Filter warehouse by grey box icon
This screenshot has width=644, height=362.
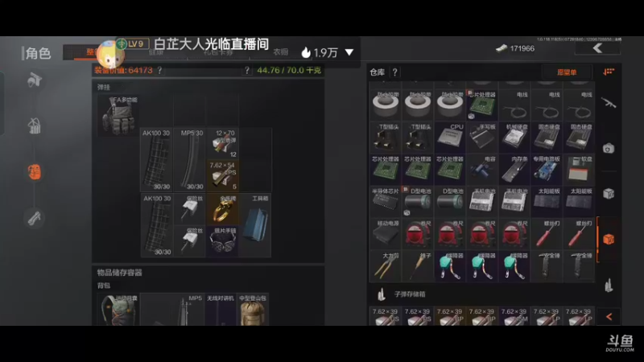click(609, 193)
